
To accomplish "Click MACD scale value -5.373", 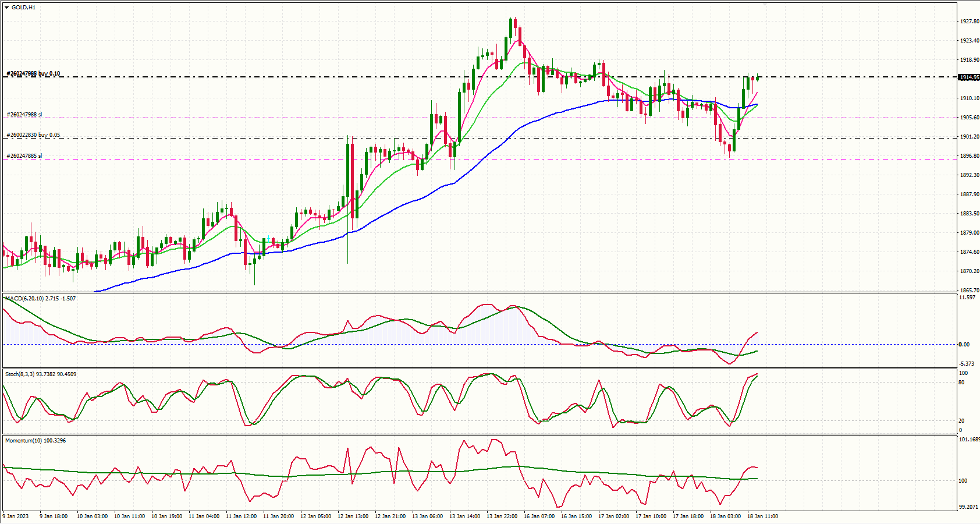I will click(x=967, y=364).
